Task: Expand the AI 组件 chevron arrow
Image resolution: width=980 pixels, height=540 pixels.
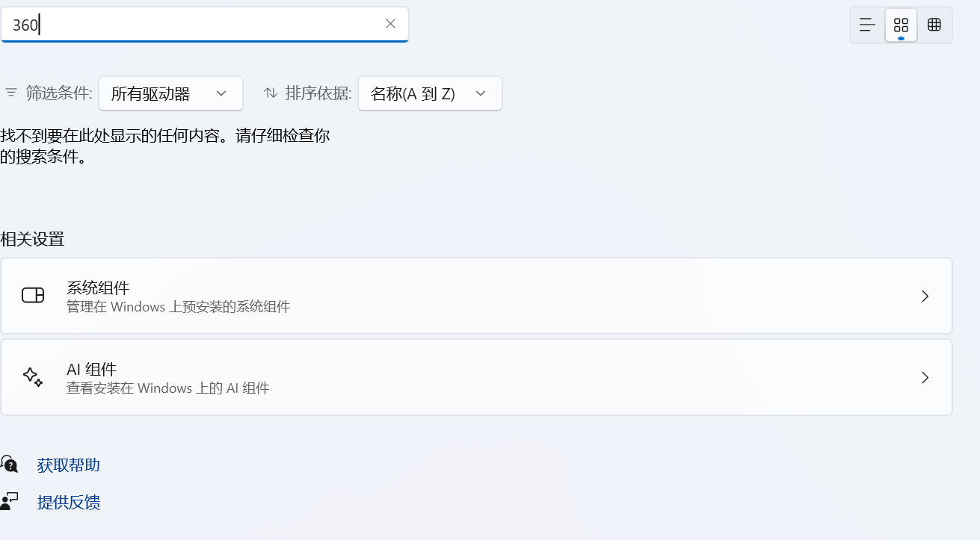Action: point(925,378)
